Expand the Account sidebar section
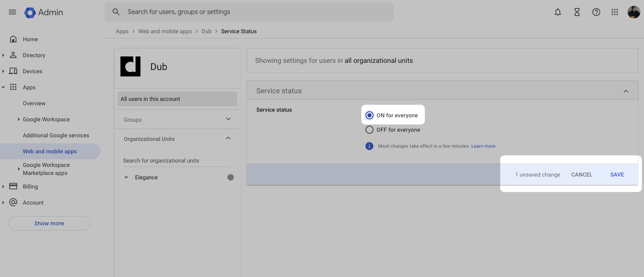 pos(3,203)
